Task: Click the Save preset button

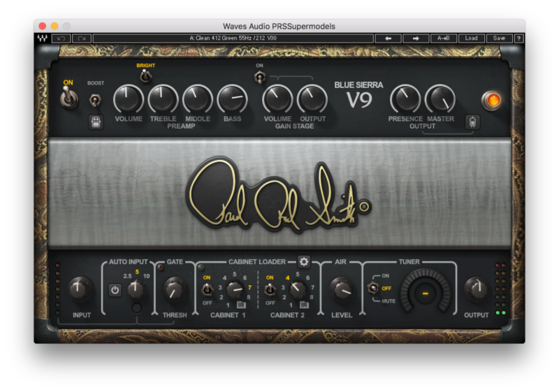Action: 499,38
